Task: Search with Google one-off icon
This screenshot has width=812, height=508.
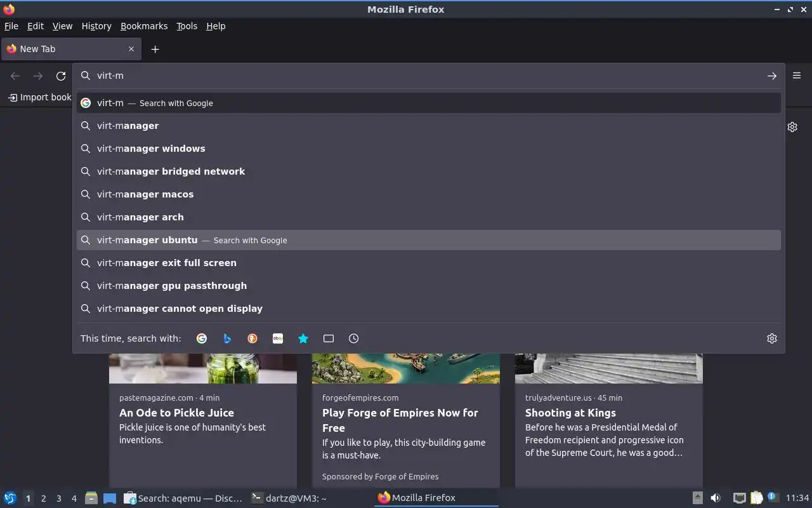Action: point(202,338)
